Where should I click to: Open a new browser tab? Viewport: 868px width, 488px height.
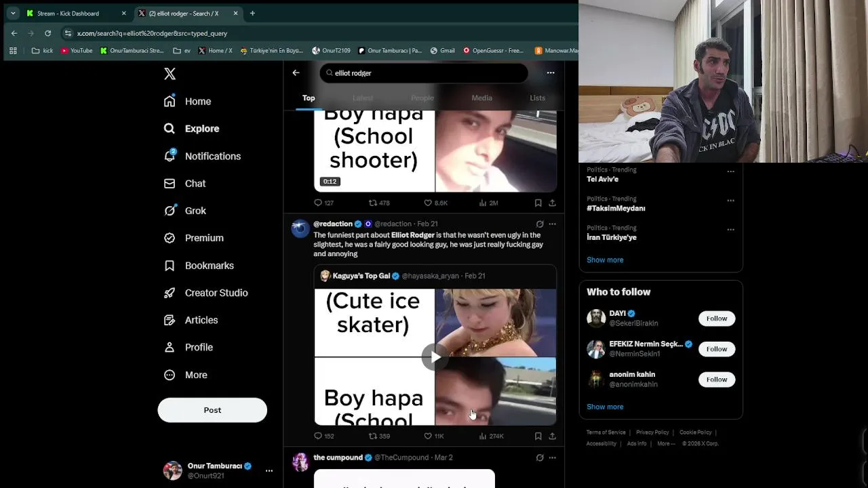[x=252, y=13]
